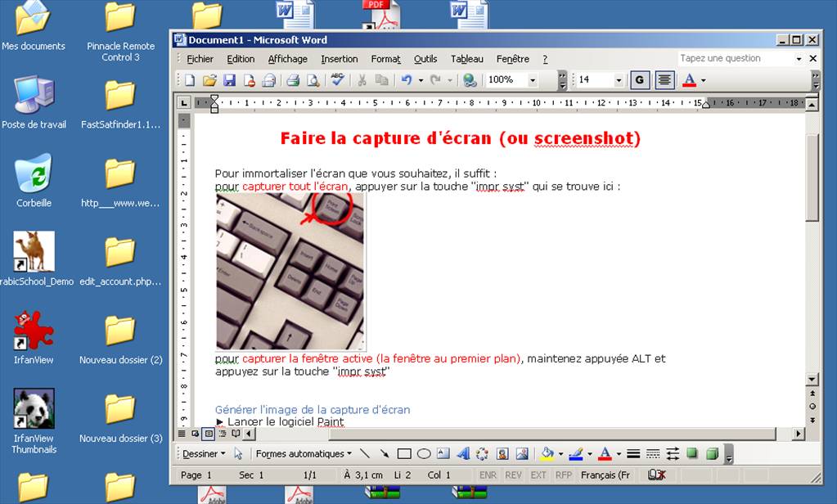837x504 pixels.
Task: Insert picture from file icon
Action: click(x=521, y=454)
